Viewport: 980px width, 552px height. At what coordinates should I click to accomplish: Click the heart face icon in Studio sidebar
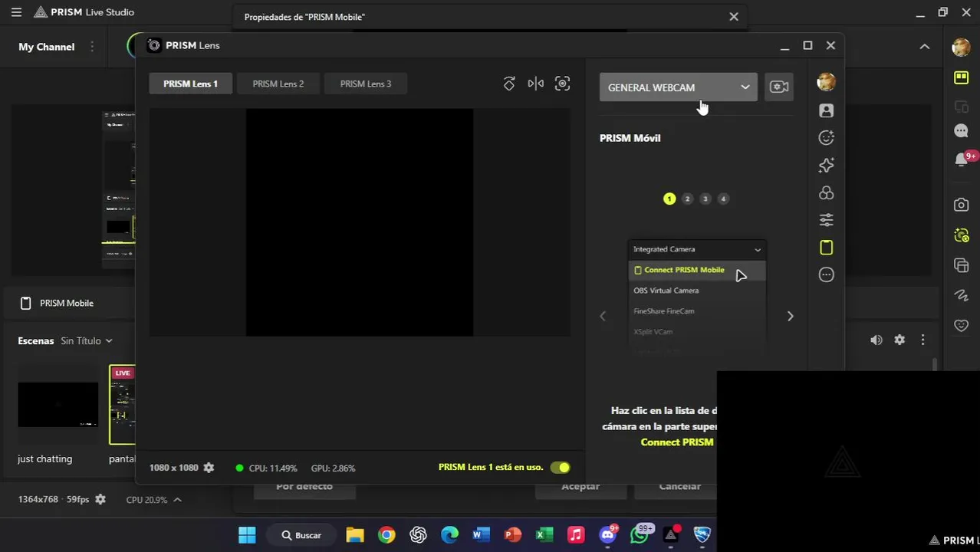click(x=961, y=325)
